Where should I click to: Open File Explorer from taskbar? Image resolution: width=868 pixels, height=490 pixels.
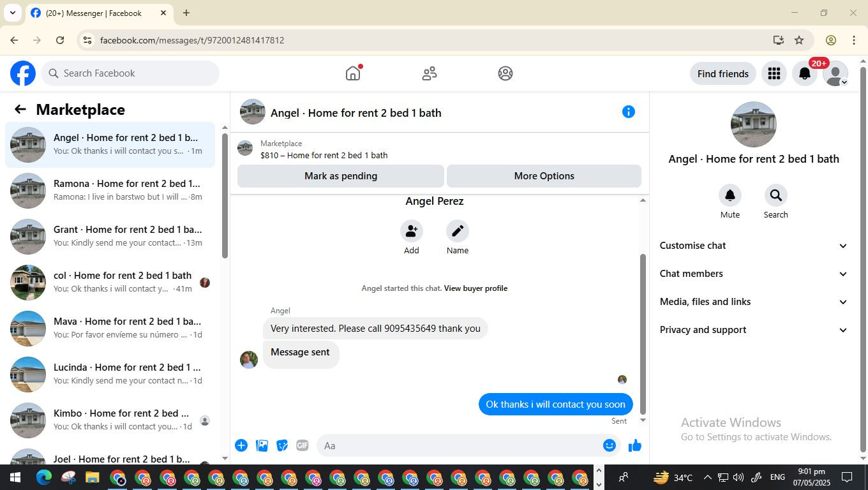(93, 477)
